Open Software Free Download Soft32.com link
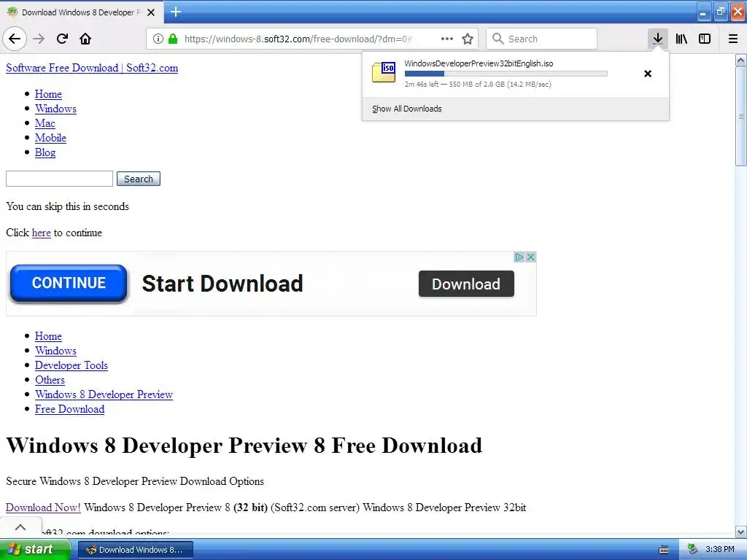The width and height of the screenshot is (747, 560). [x=92, y=68]
